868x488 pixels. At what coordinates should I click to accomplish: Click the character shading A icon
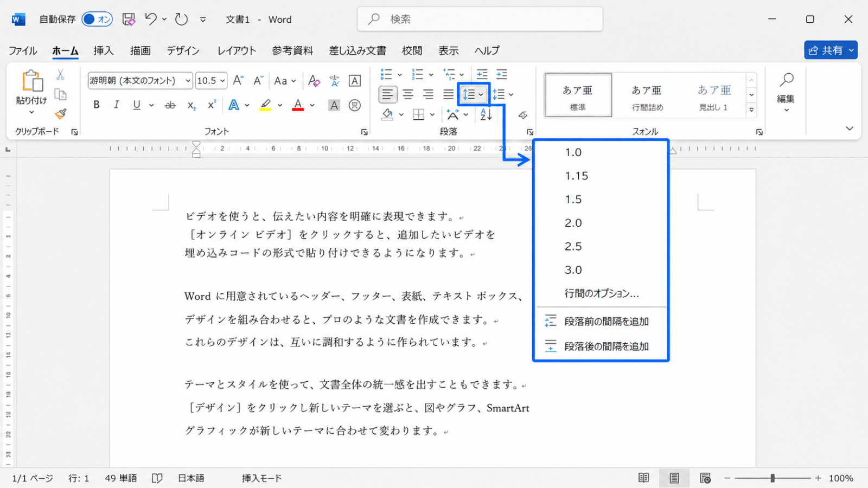point(334,105)
